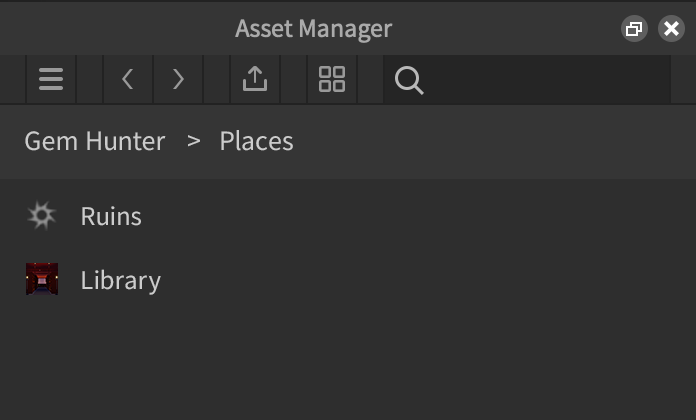Select the Library name label

coord(120,280)
